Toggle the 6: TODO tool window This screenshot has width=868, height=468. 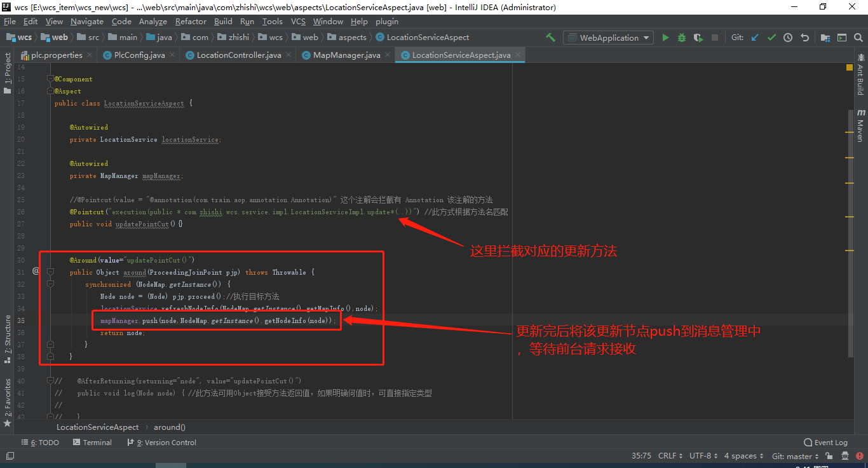point(40,443)
